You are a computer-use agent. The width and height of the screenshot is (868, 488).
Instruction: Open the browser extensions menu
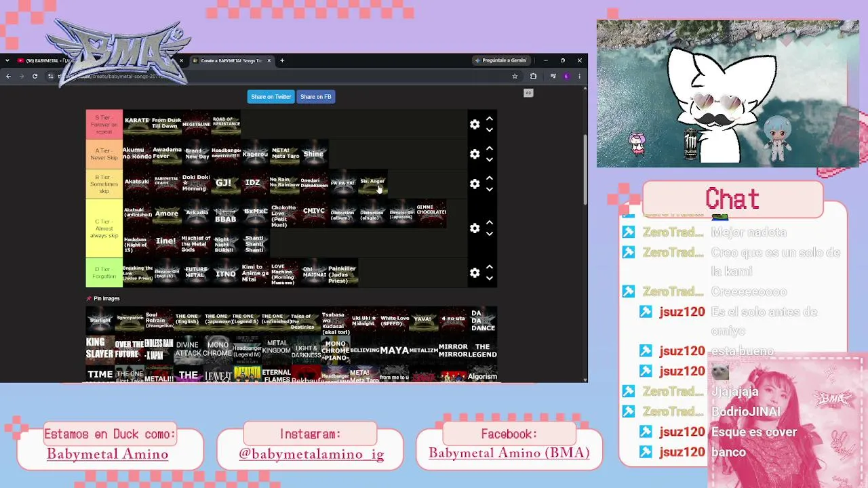click(x=533, y=76)
